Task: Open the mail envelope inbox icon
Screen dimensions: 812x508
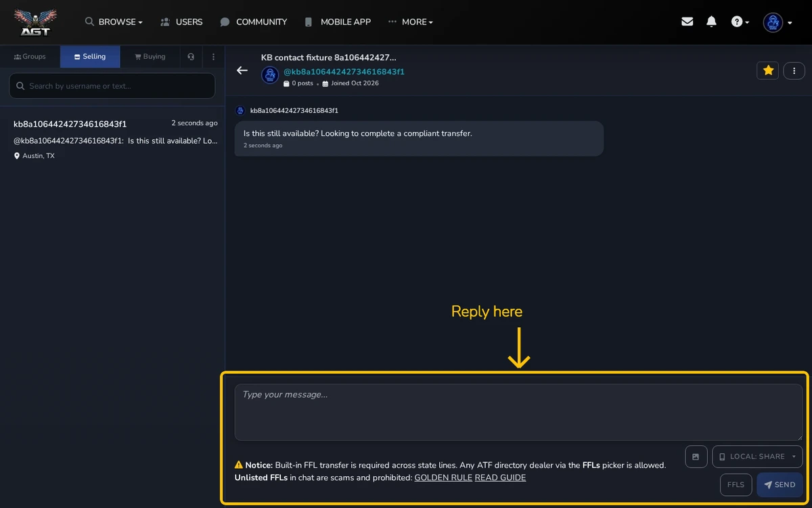Action: pyautogui.click(x=687, y=22)
